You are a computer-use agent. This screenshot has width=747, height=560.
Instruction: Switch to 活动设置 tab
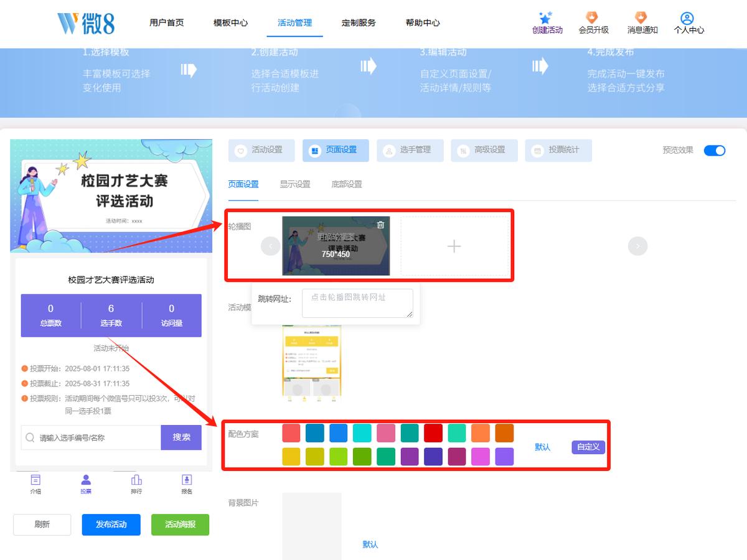point(261,150)
